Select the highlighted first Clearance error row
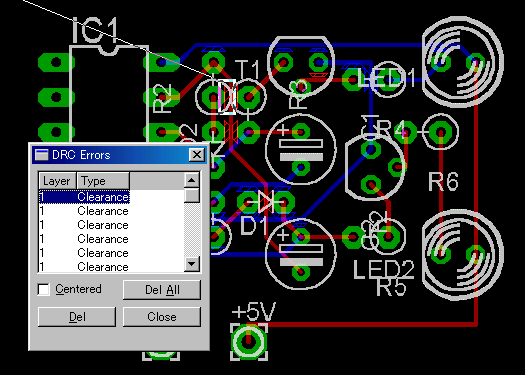This screenshot has height=375, width=525. (x=84, y=197)
